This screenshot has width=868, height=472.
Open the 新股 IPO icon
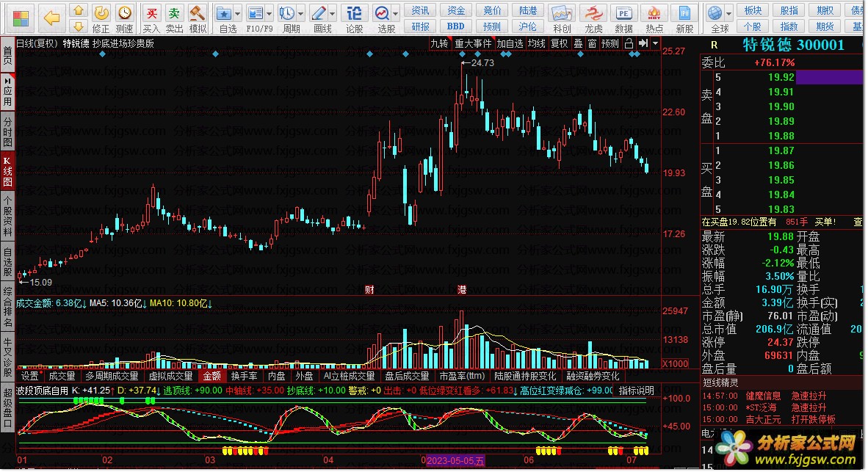(x=684, y=18)
